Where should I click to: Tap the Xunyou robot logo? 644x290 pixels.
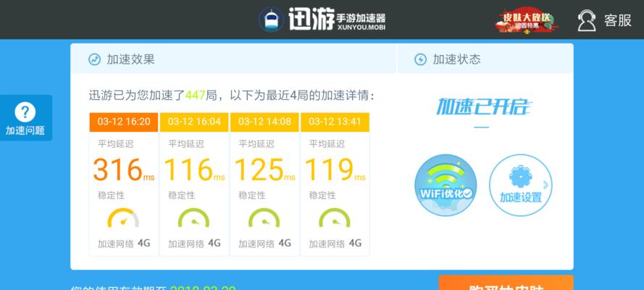pyautogui.click(x=271, y=20)
